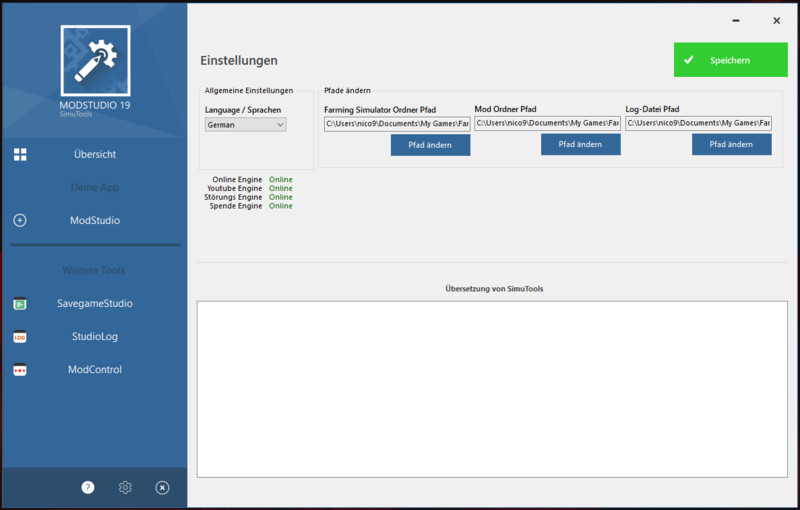Click the Übersicht grid icon
Image resolution: width=800 pixels, height=510 pixels.
coord(20,154)
